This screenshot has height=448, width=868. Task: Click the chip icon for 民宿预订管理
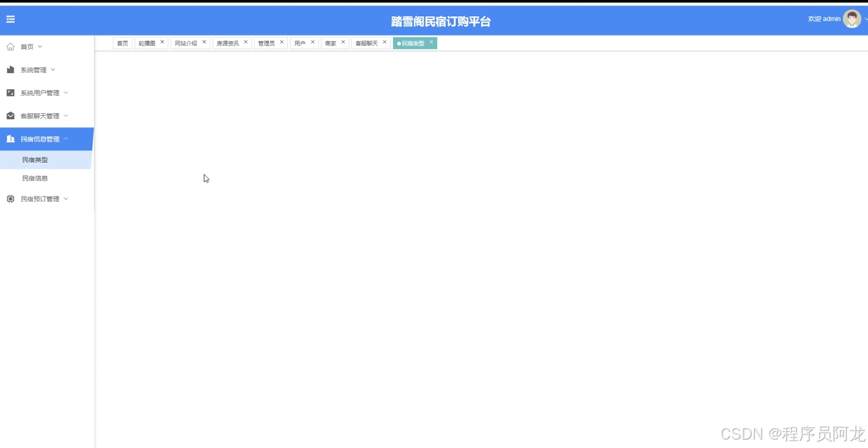point(10,199)
